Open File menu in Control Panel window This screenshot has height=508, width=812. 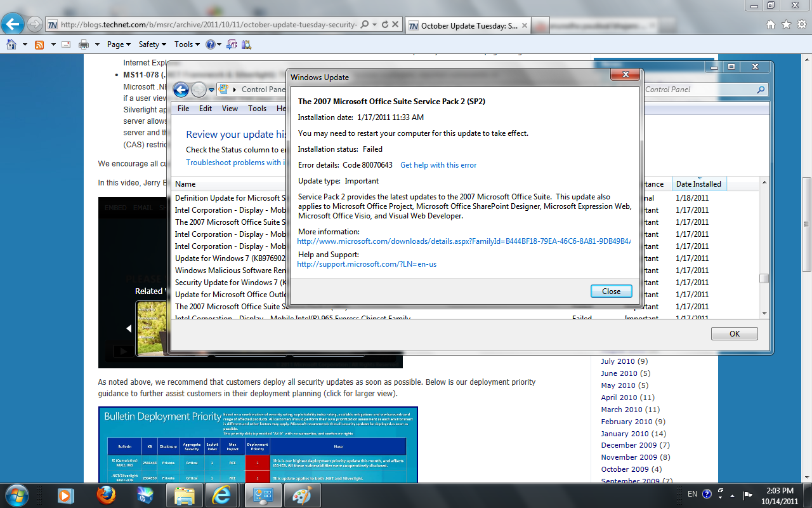point(183,109)
